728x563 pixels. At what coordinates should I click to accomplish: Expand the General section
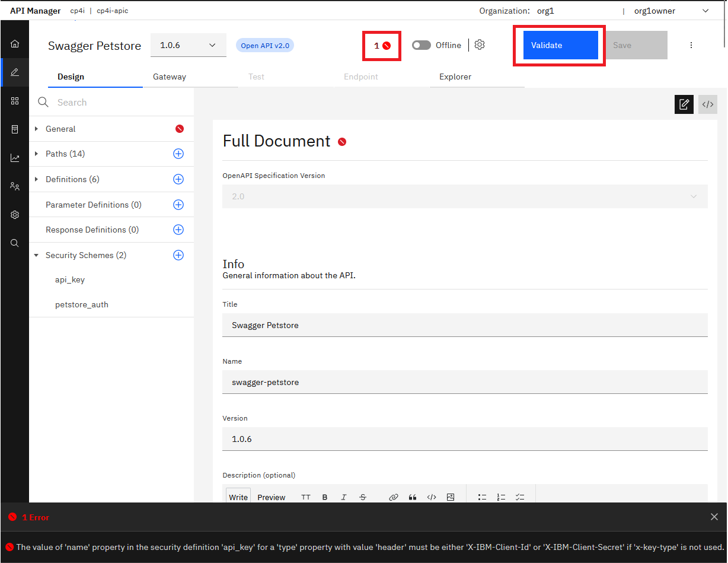(x=36, y=129)
